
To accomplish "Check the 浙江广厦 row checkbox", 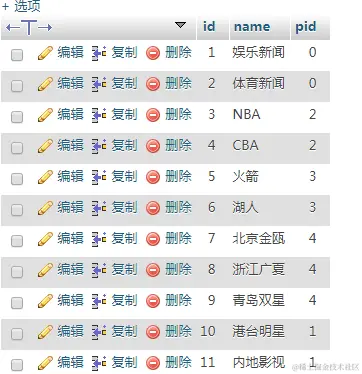I will click(x=17, y=272).
